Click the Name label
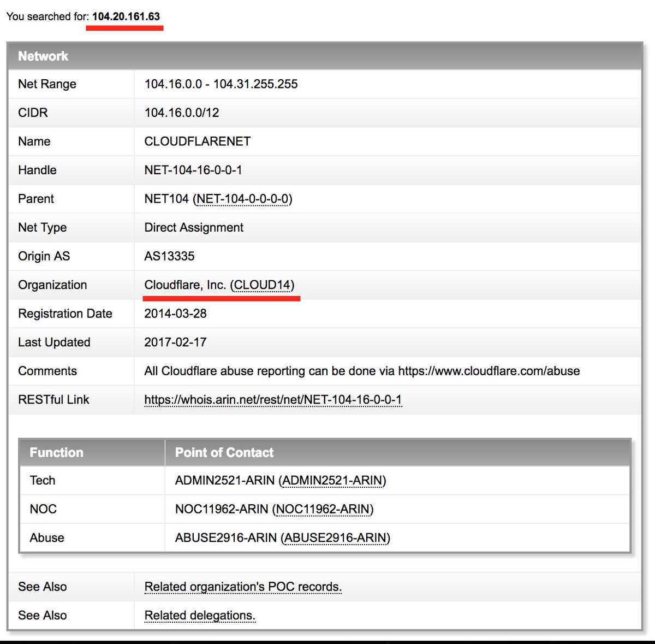This screenshot has width=655, height=644. 34,141
